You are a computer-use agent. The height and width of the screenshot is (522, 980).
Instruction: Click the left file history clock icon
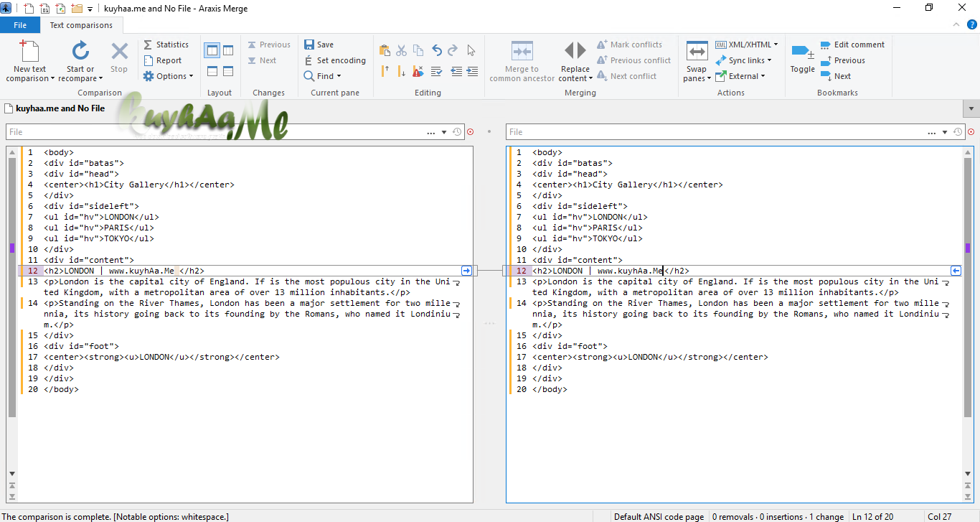coord(457,132)
